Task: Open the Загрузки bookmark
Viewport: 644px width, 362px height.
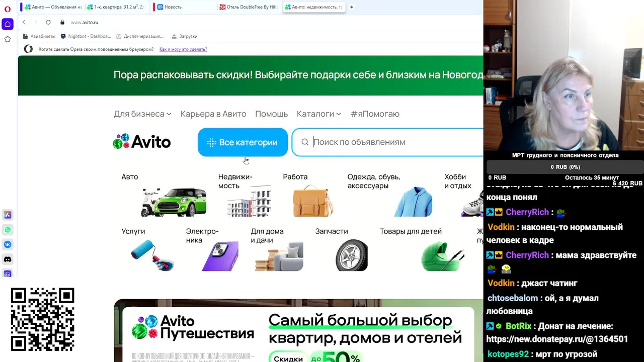Action: click(184, 36)
